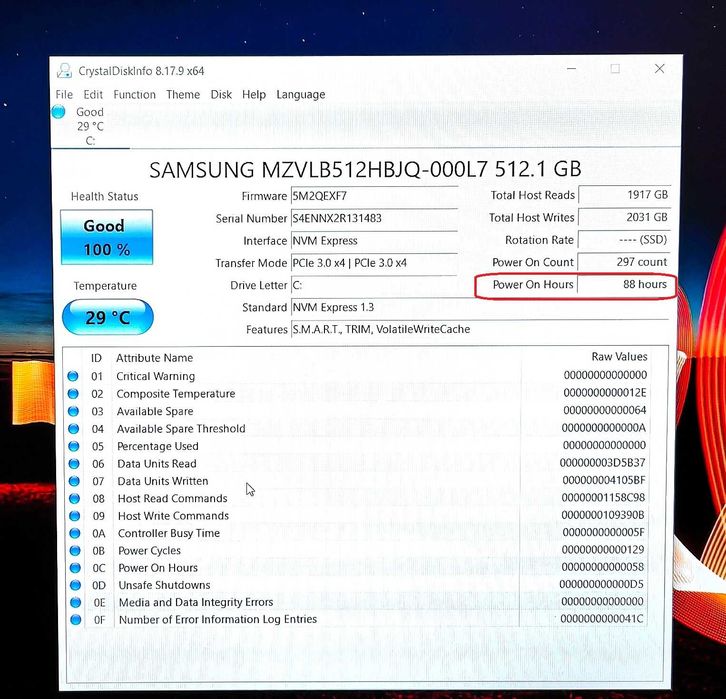Screen dimensions: 726x699
Task: Open the Help menu
Action: coord(254,94)
